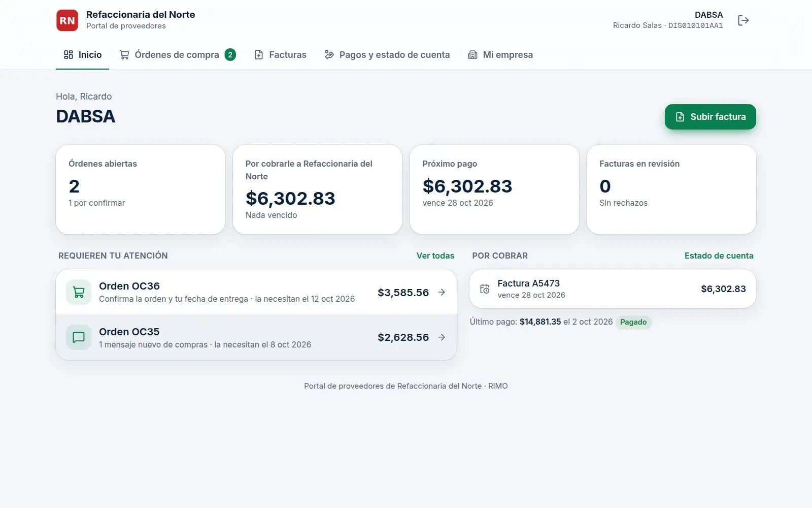
Task: Click the Subir factura button
Action: (x=710, y=117)
